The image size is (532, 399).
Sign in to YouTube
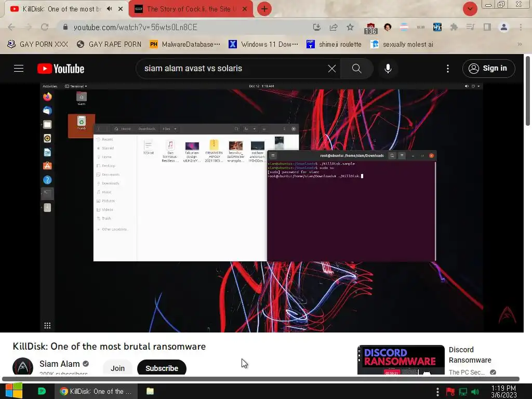[488, 69]
